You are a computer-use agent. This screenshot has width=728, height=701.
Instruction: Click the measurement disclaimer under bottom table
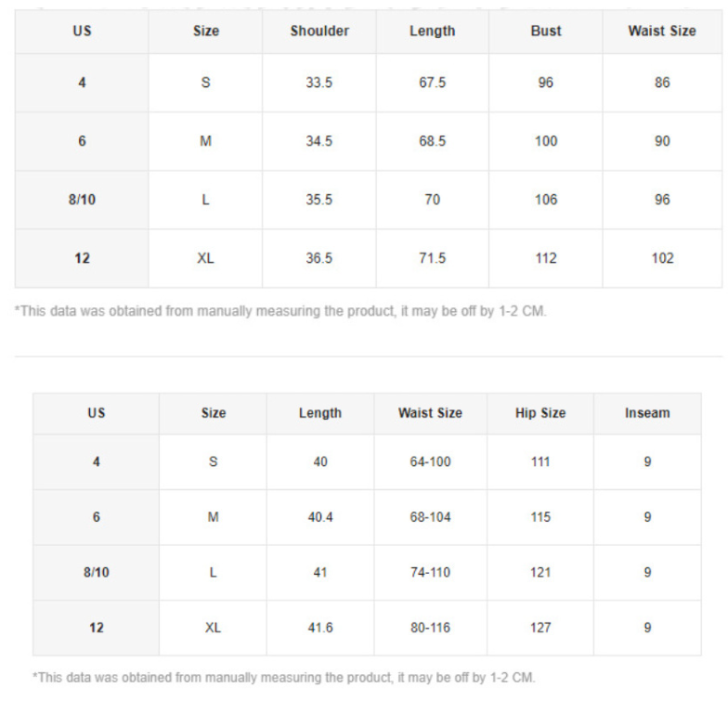coord(284,677)
